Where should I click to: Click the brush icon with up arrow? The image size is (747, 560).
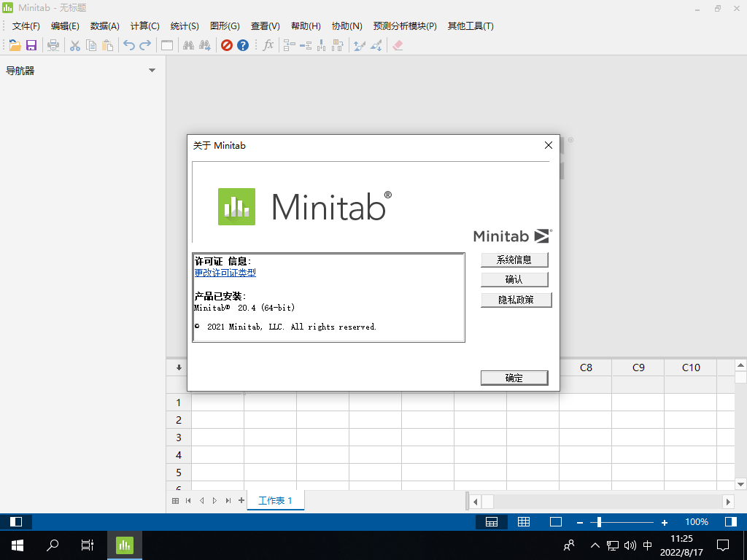click(359, 45)
